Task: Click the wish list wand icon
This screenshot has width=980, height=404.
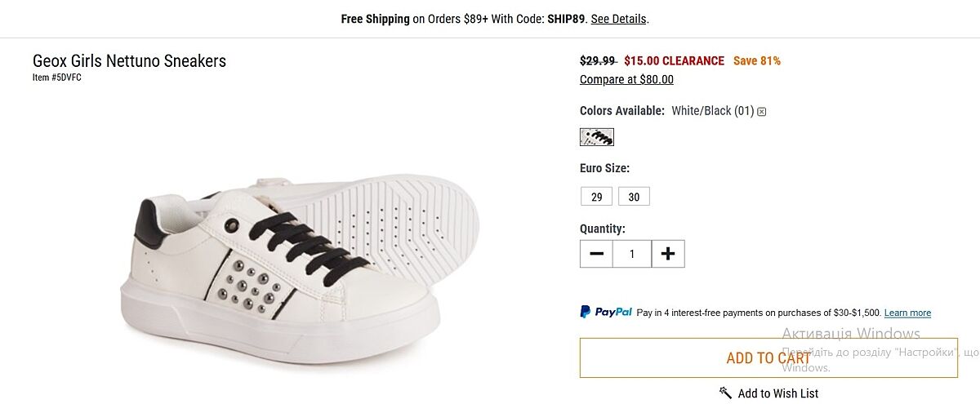Action: pos(725,393)
